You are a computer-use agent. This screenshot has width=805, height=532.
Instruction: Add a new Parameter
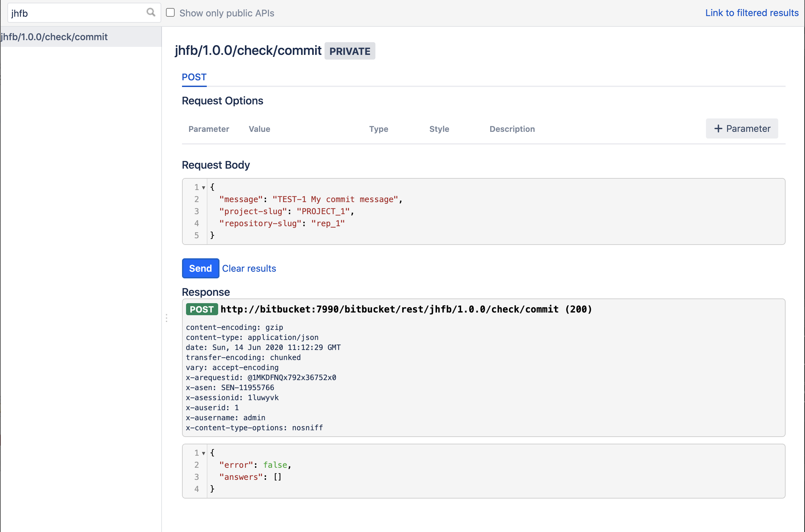tap(742, 128)
